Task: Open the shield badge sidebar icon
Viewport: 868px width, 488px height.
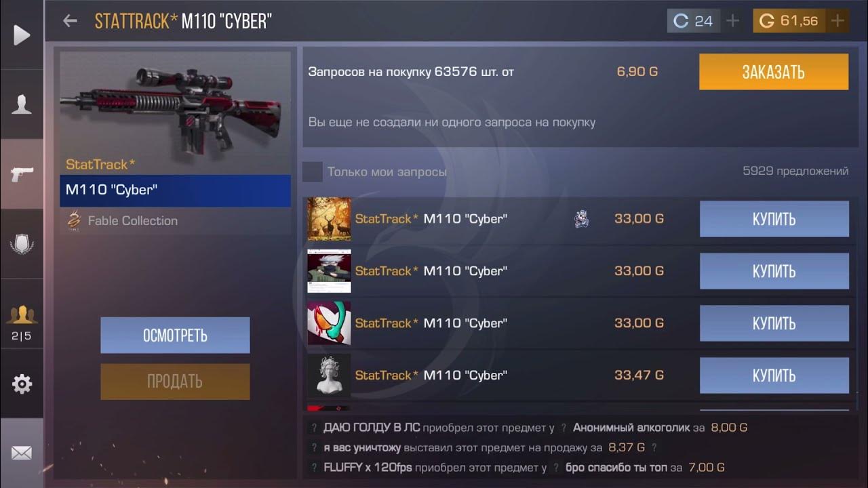Action: (22, 244)
